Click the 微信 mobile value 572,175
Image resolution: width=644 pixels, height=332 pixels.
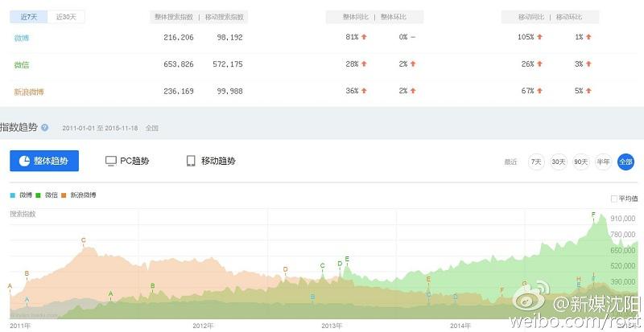(228, 64)
